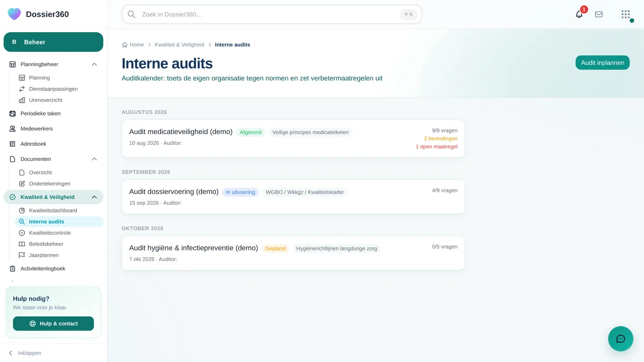
Task: Collapse the Documenten section chevron
Action: coord(94,159)
